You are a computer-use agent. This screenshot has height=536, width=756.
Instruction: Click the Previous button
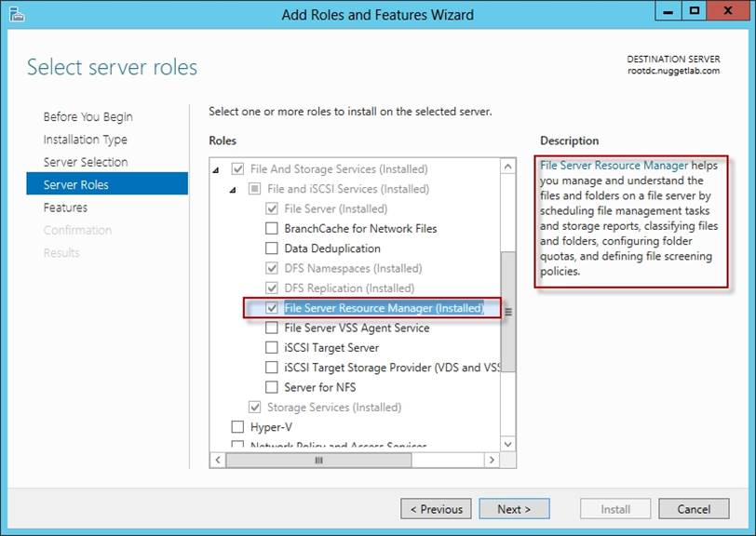tap(436, 508)
